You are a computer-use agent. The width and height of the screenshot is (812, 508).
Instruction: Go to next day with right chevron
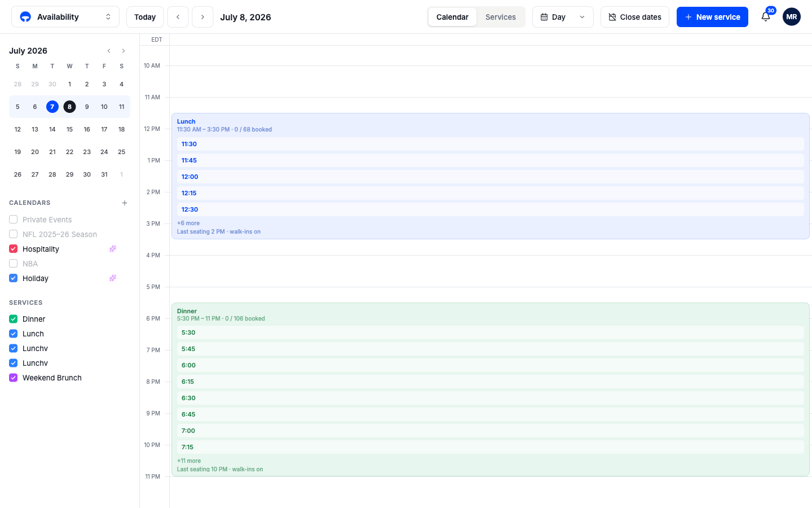[202, 17]
